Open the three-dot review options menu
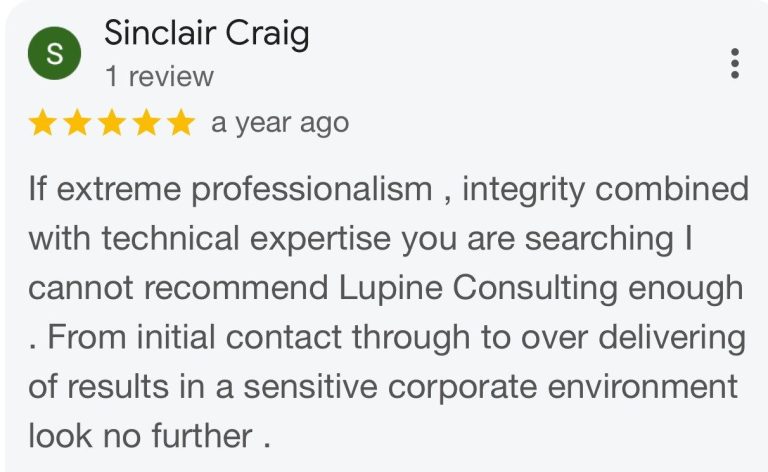 click(x=735, y=63)
